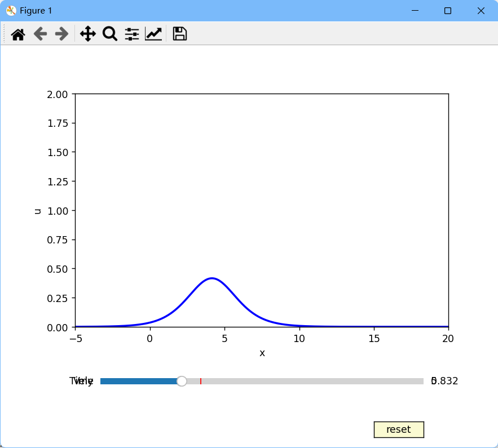The width and height of the screenshot is (498, 448).
Task: Click the white circular slider handle
Action: coord(182,382)
